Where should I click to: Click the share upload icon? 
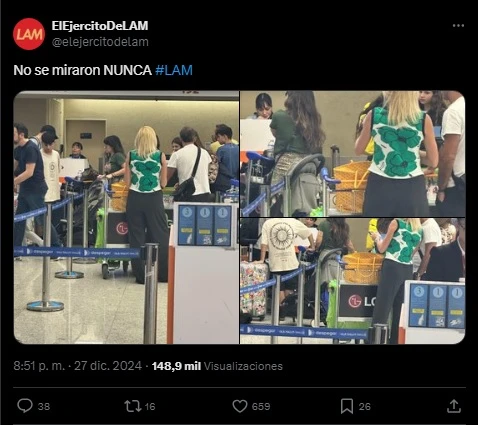(x=454, y=406)
